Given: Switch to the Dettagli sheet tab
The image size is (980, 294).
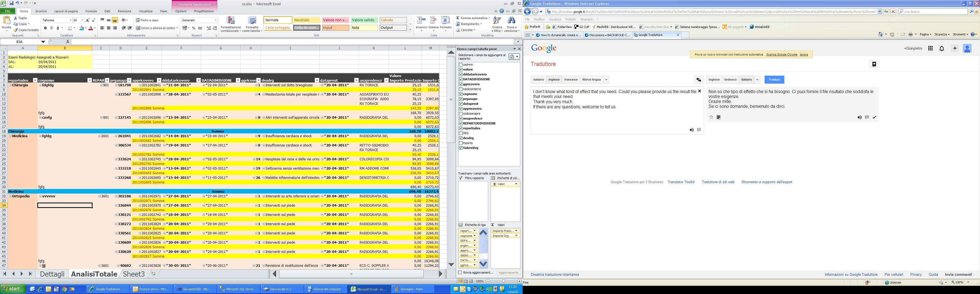Looking at the screenshot, I should point(53,274).
